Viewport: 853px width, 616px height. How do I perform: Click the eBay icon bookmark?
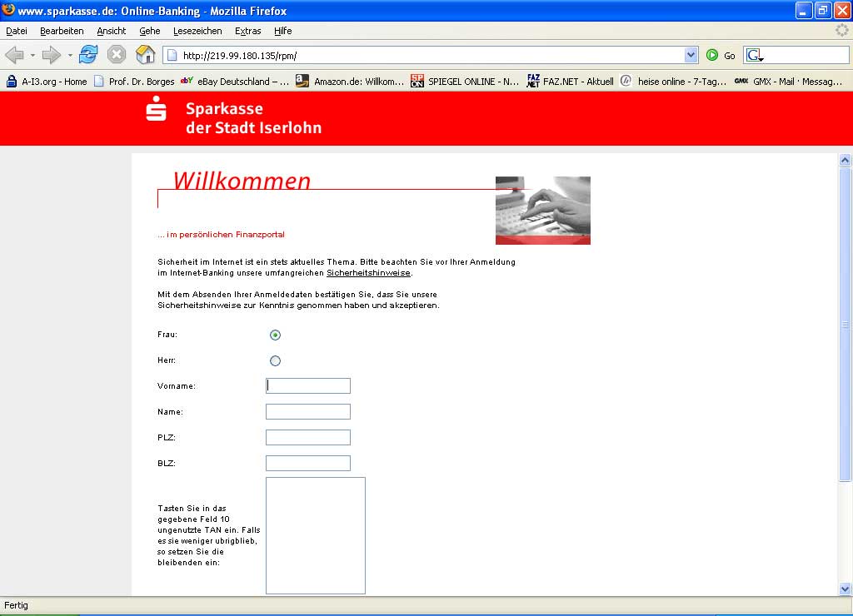pos(187,81)
